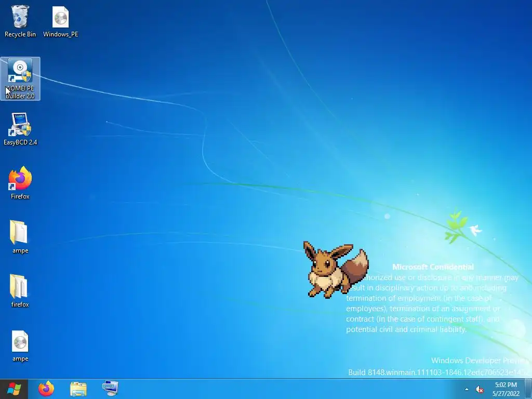The width and height of the screenshot is (532, 399).
Task: Open the clock showing 5:02 PM
Action: 506,389
